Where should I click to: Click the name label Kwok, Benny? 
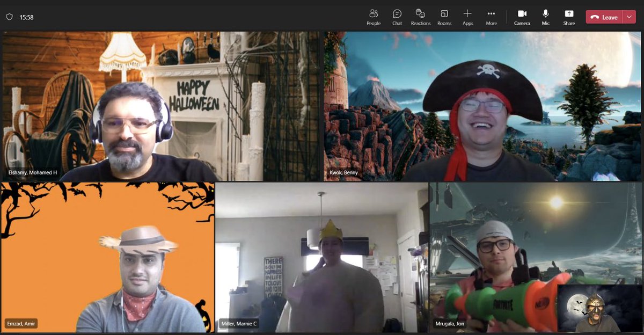(344, 173)
